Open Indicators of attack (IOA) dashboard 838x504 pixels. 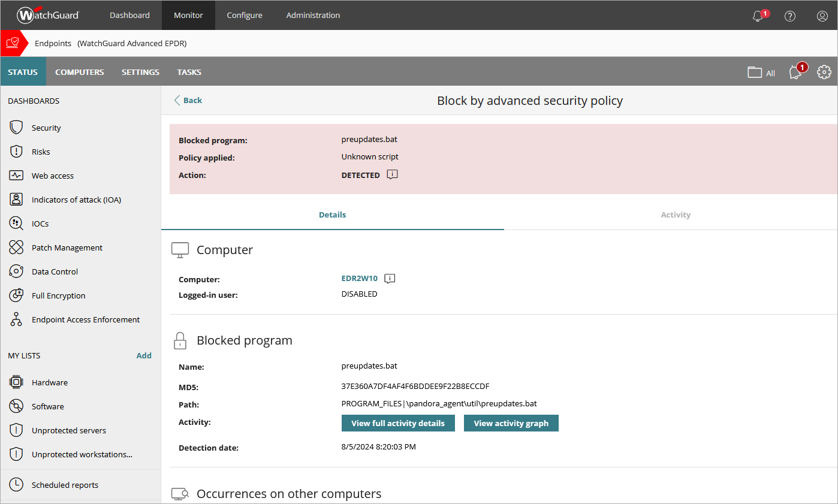[76, 200]
